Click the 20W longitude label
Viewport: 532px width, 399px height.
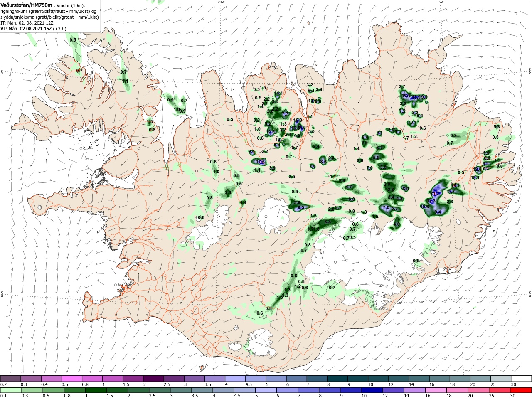click(x=221, y=2)
